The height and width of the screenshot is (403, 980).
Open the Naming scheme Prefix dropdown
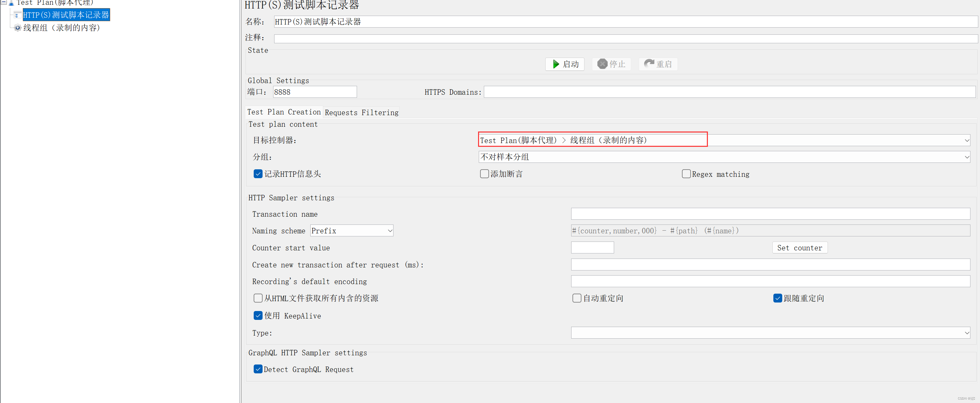389,231
